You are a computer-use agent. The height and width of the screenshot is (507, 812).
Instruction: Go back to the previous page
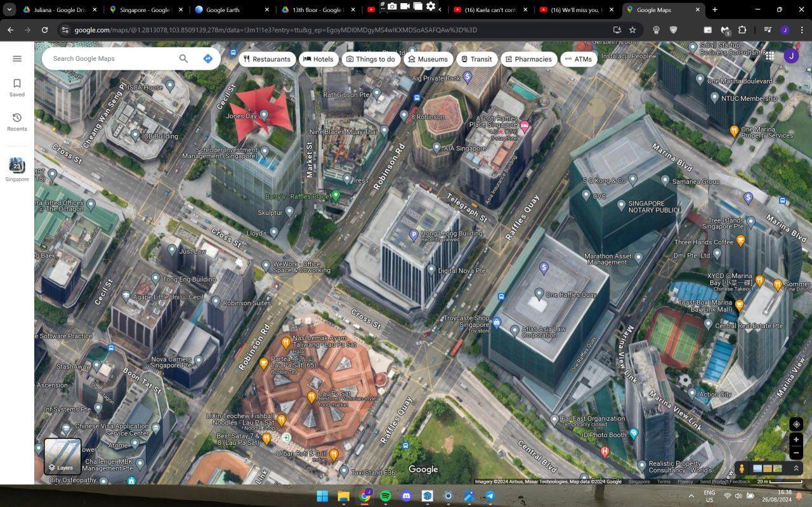pyautogui.click(x=10, y=30)
